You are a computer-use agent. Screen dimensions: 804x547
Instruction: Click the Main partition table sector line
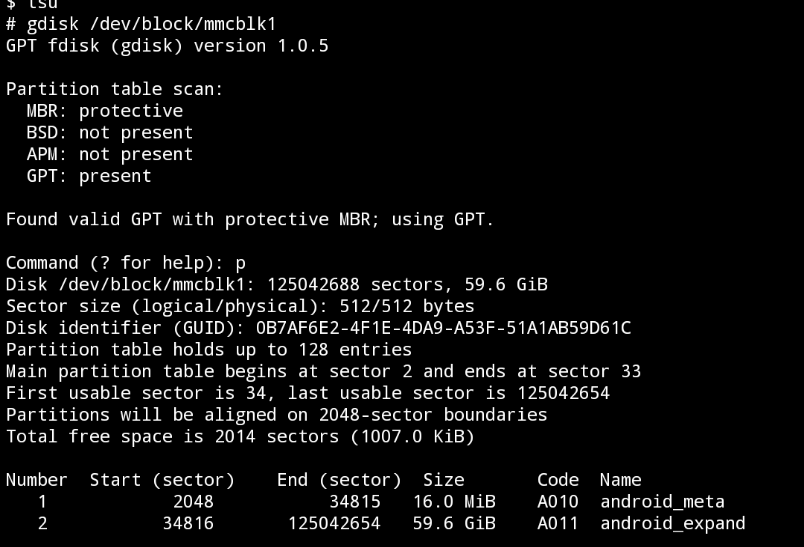pos(324,372)
